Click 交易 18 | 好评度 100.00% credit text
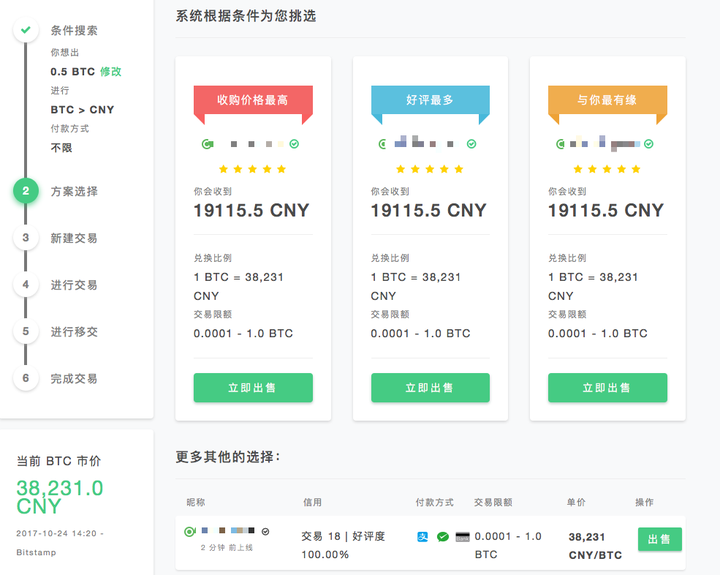The height and width of the screenshot is (575, 720). pos(343,545)
